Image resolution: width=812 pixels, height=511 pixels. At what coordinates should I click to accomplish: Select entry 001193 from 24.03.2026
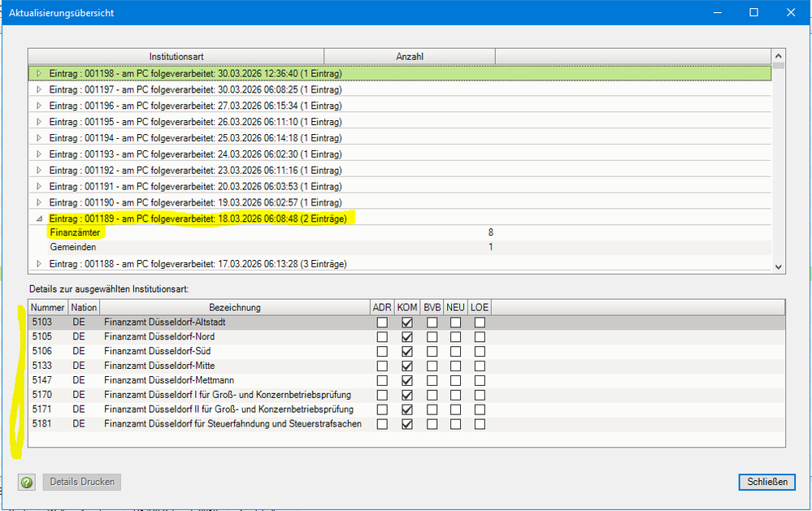pyautogui.click(x=400, y=154)
